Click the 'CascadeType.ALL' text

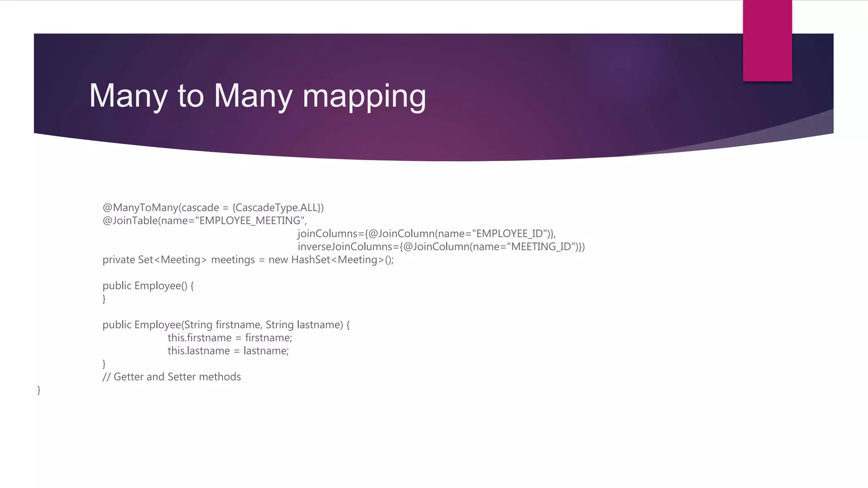tap(276, 208)
